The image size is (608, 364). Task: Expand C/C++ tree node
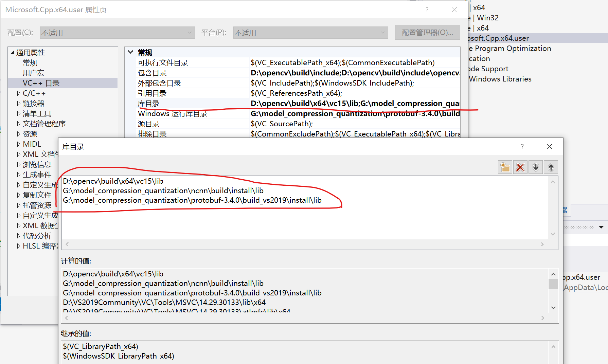(x=19, y=93)
